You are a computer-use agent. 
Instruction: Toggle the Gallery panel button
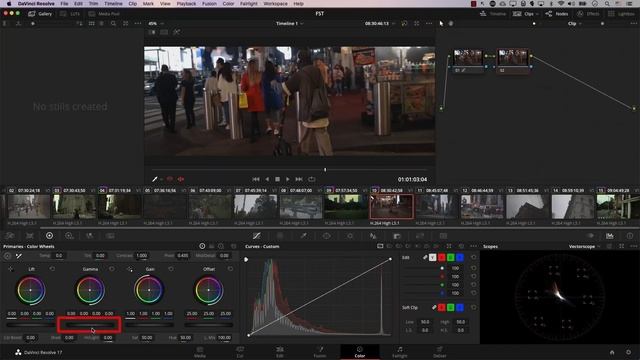pos(40,14)
